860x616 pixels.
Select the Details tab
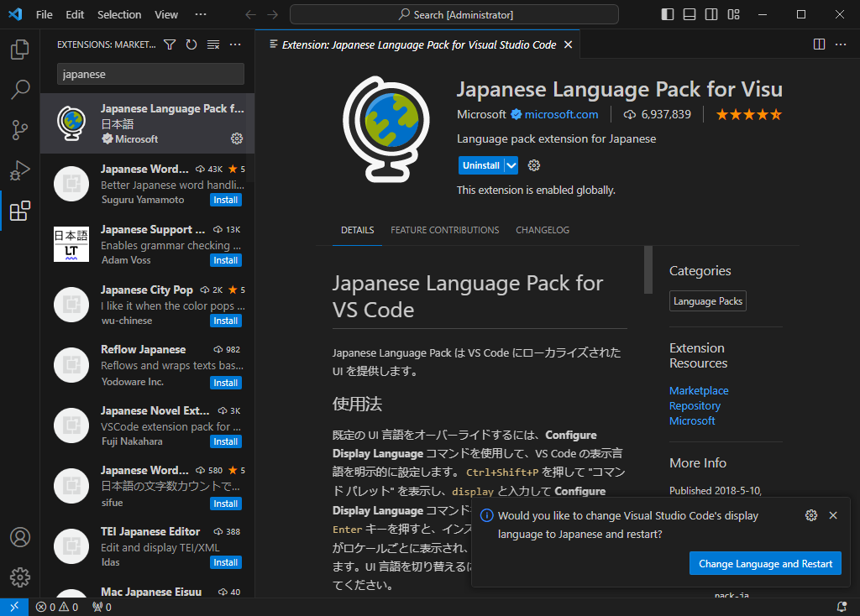[357, 230]
